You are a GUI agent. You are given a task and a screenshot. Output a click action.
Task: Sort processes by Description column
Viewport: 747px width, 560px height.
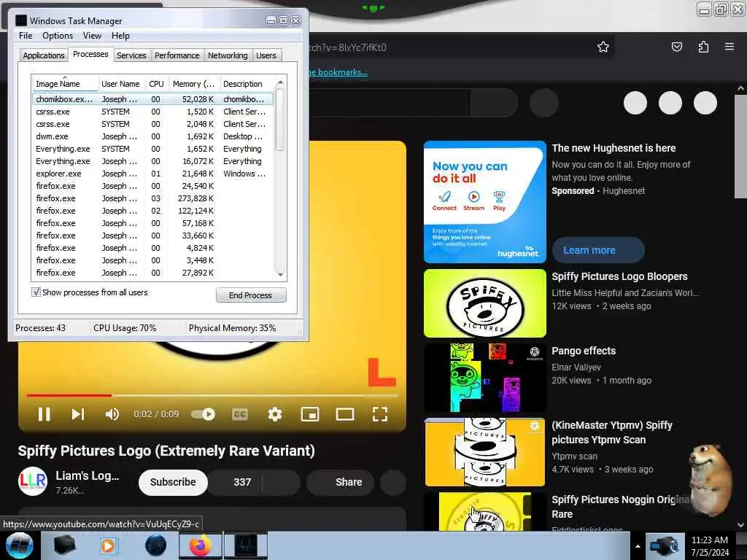tap(247, 83)
